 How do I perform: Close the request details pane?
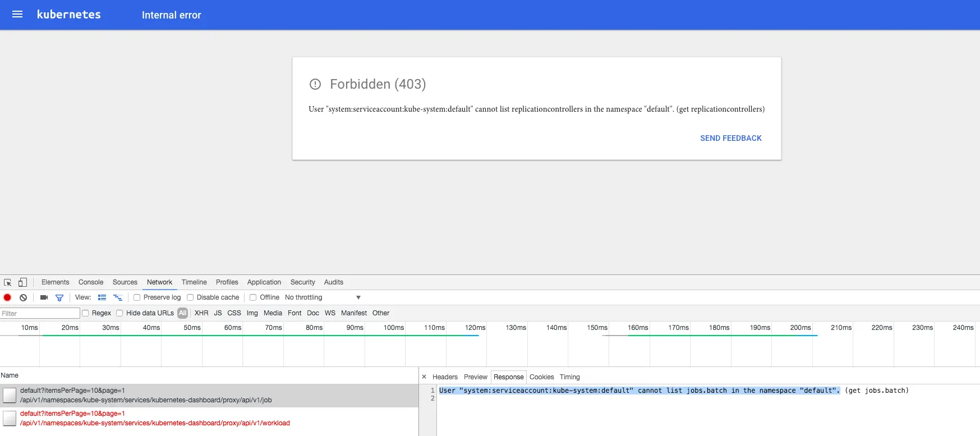click(x=424, y=377)
